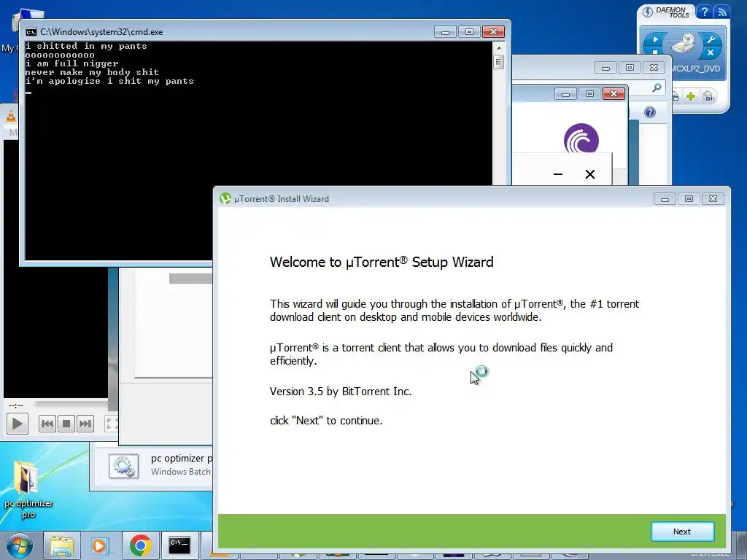Viewport: 747px width, 560px height.
Task: Click the "Version 3.5 by BitTorrent Inc." text
Action: [x=341, y=392]
